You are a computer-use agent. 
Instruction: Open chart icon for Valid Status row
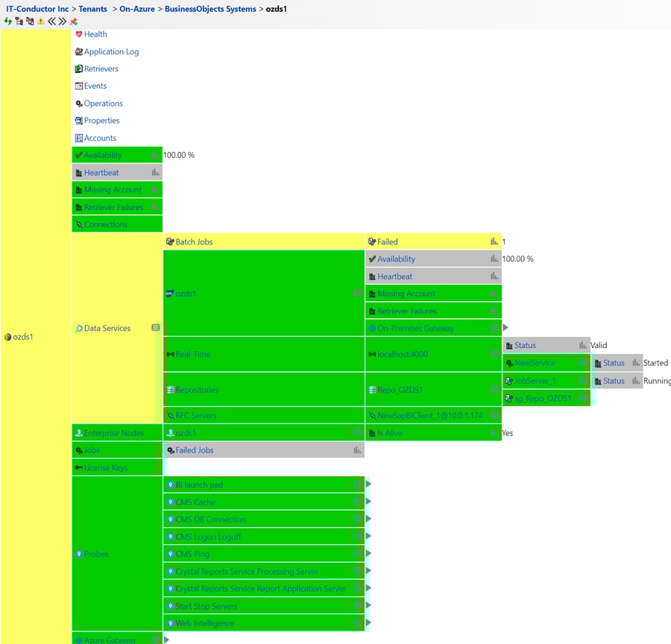tap(583, 345)
